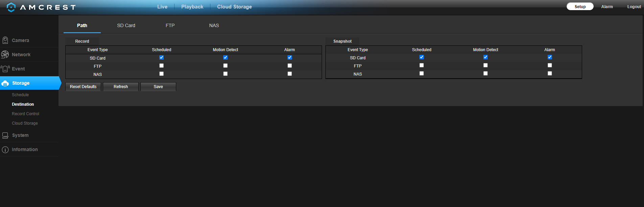
Task: Enable Record FTP Scheduled checkbox
Action: pos(161,66)
